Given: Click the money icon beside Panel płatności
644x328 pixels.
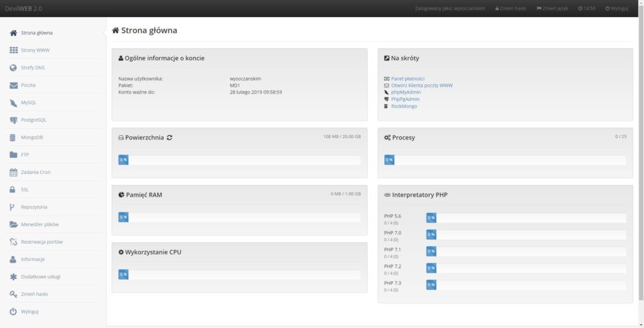Looking at the screenshot, I should point(387,79).
